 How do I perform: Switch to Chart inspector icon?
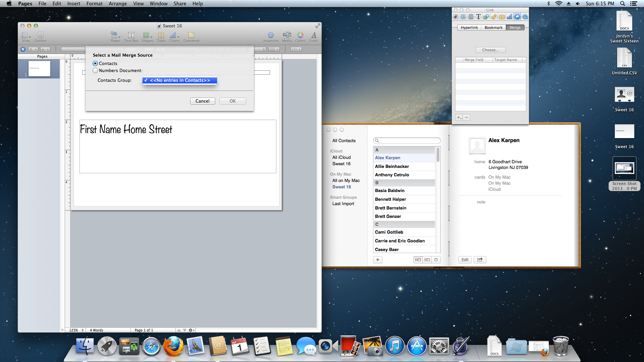(509, 17)
